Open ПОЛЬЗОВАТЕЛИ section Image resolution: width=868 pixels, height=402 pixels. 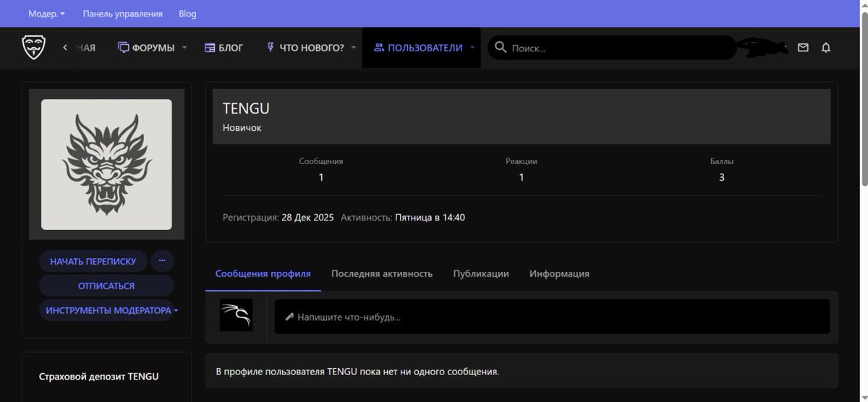pos(418,48)
